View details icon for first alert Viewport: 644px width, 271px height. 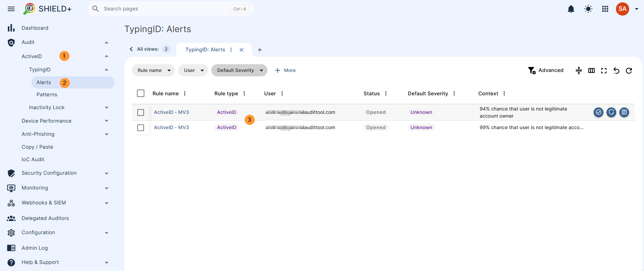click(624, 112)
